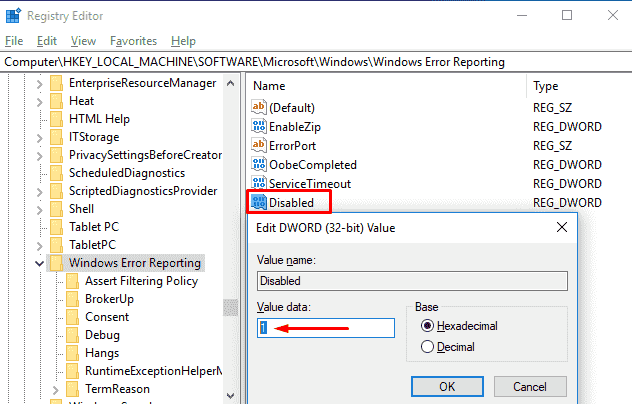
Task: Select the RuntimeExceptionHelperM subkey
Action: click(x=154, y=371)
